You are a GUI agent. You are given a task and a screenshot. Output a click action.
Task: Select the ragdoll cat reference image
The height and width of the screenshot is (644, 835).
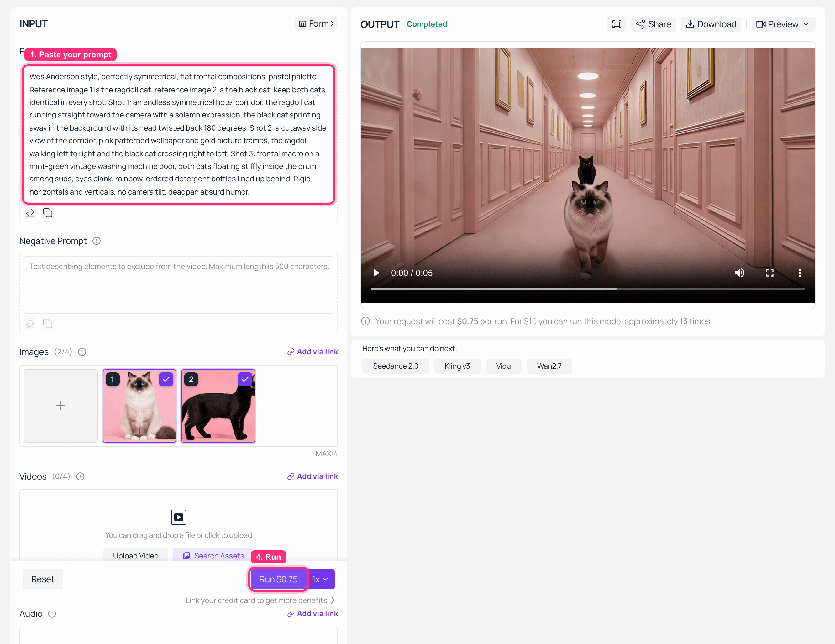[x=139, y=406]
